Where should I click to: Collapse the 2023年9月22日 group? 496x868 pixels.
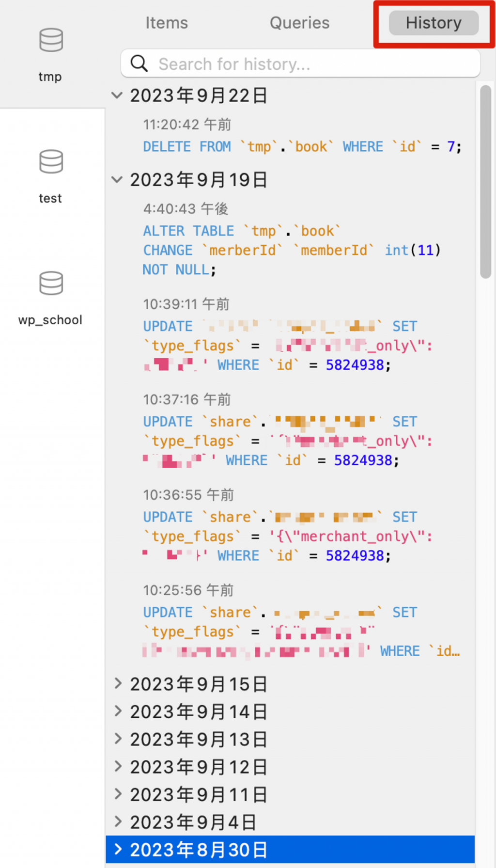tap(117, 95)
